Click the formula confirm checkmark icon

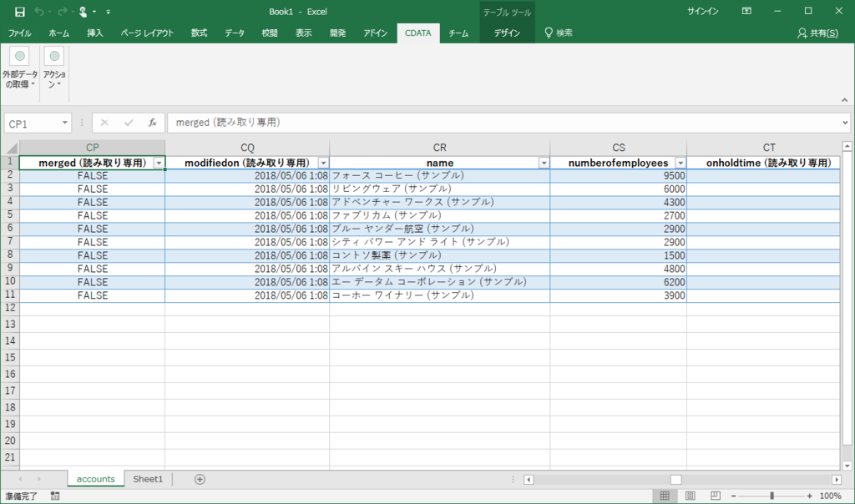(x=129, y=123)
